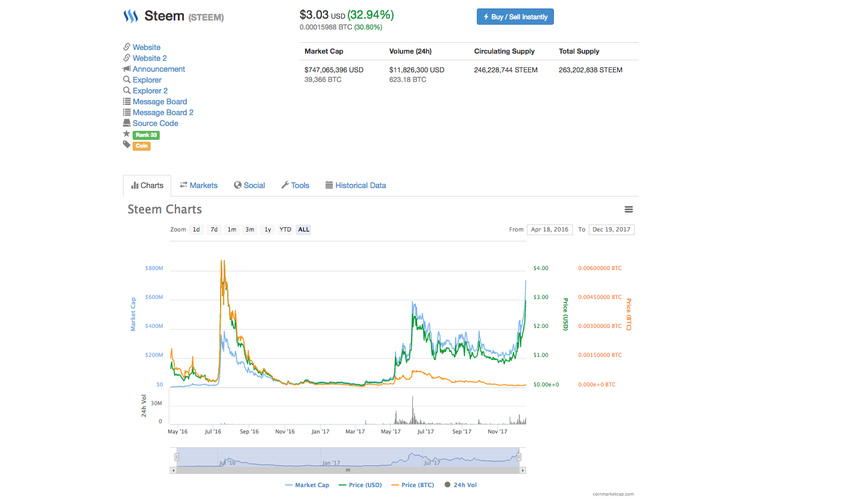Toggle the 24h Vol series in legend

coord(461,485)
